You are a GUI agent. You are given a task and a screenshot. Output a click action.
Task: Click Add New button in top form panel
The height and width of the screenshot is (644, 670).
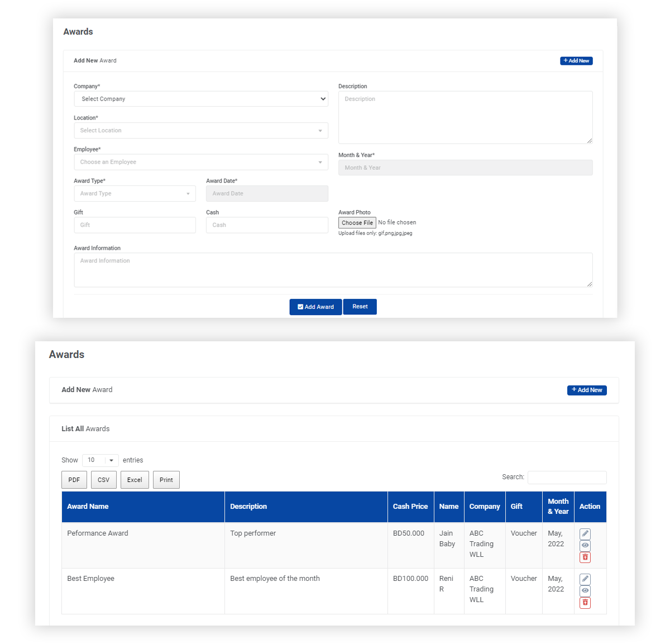point(576,61)
